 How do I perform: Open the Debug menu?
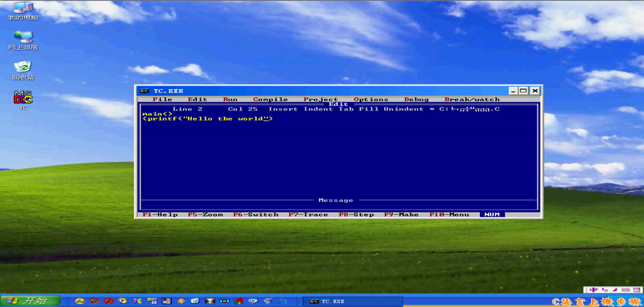coord(416,100)
